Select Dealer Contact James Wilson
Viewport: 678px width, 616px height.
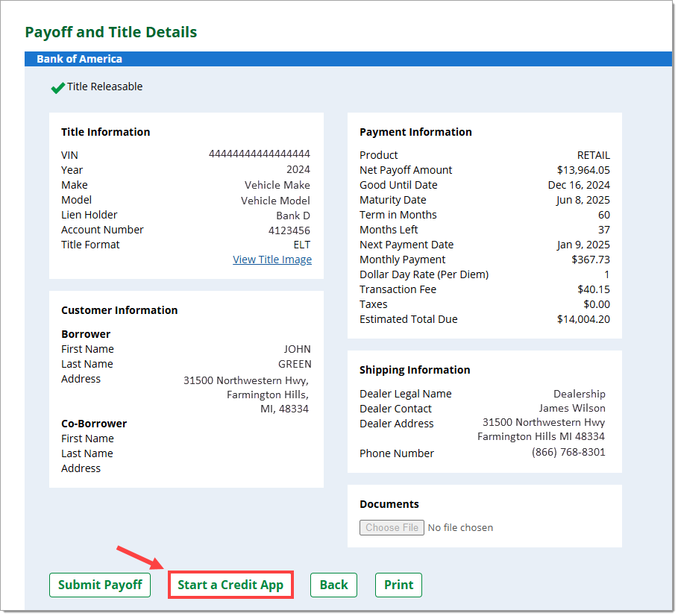pos(571,408)
